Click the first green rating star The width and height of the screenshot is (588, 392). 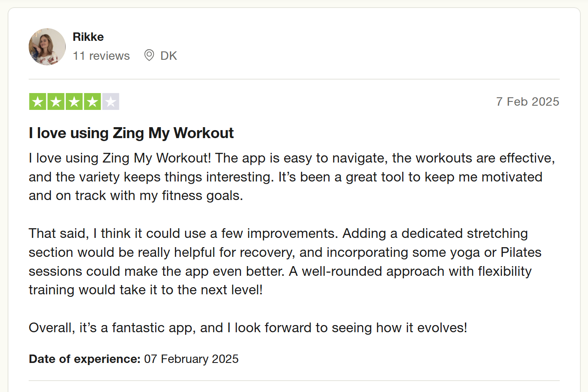[x=38, y=101]
